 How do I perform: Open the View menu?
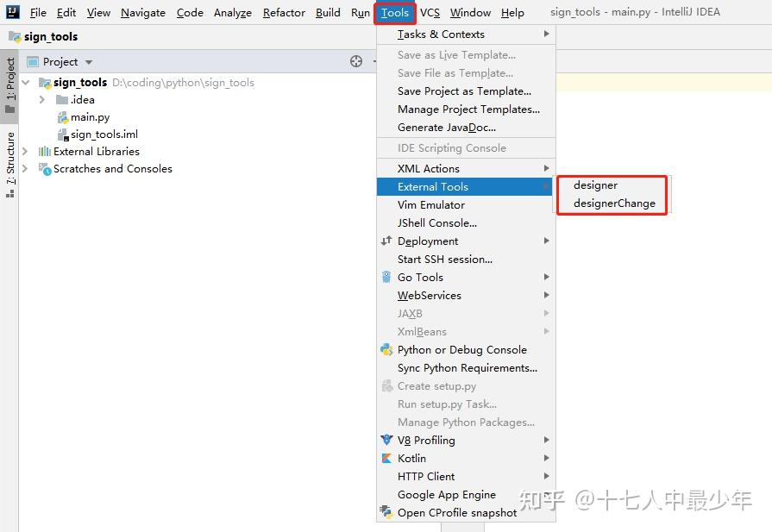(98, 13)
